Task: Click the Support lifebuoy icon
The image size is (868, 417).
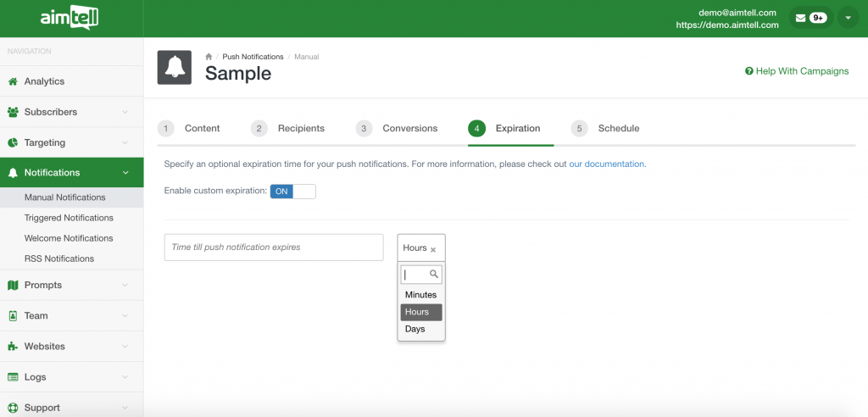Action: [13, 408]
